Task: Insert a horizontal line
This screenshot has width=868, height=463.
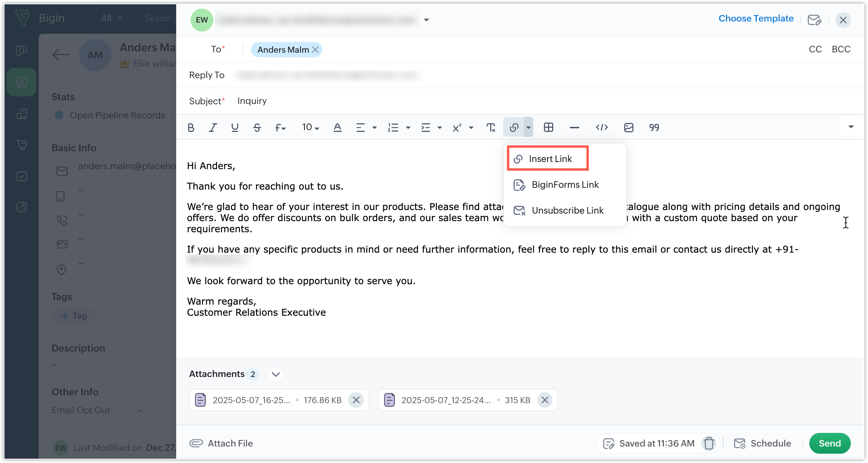Action: click(574, 128)
